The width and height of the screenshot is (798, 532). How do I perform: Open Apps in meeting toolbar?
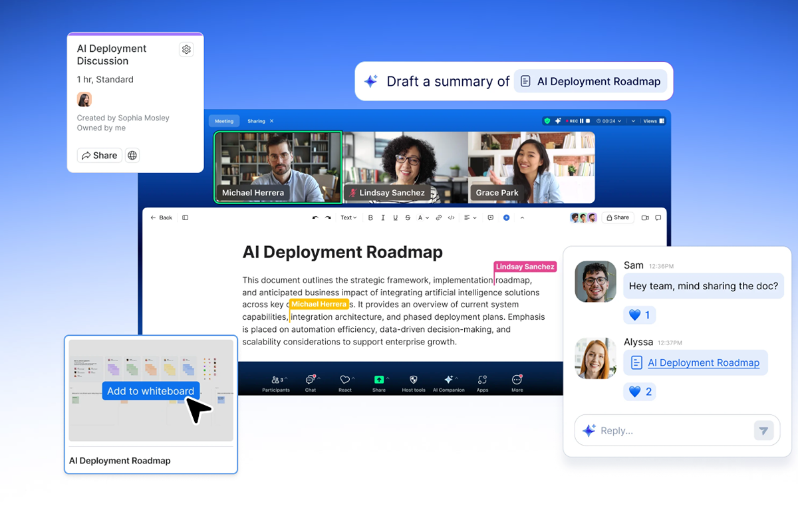482,383
